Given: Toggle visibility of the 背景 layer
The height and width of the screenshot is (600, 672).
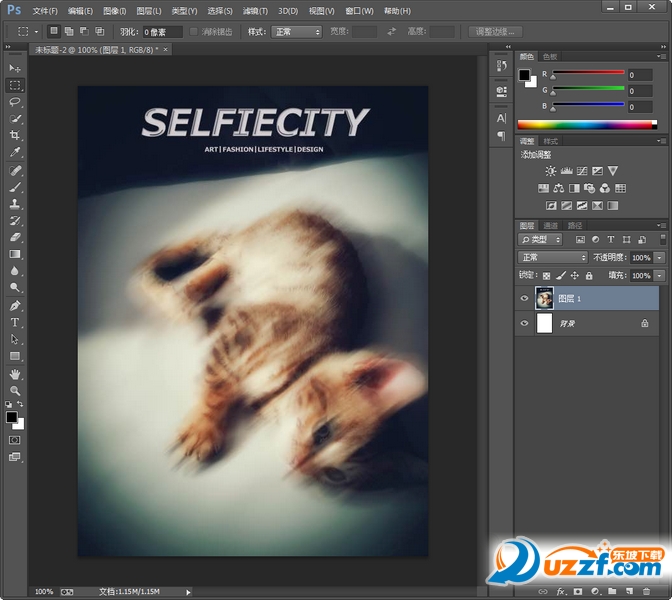Looking at the screenshot, I should coord(524,324).
